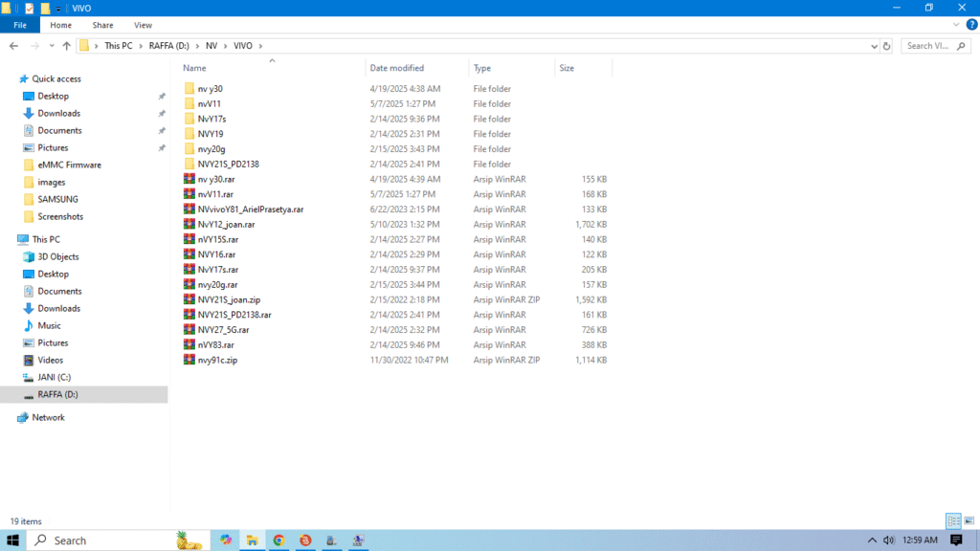
Task: Click NV in the address breadcrumb
Action: pyautogui.click(x=212, y=46)
